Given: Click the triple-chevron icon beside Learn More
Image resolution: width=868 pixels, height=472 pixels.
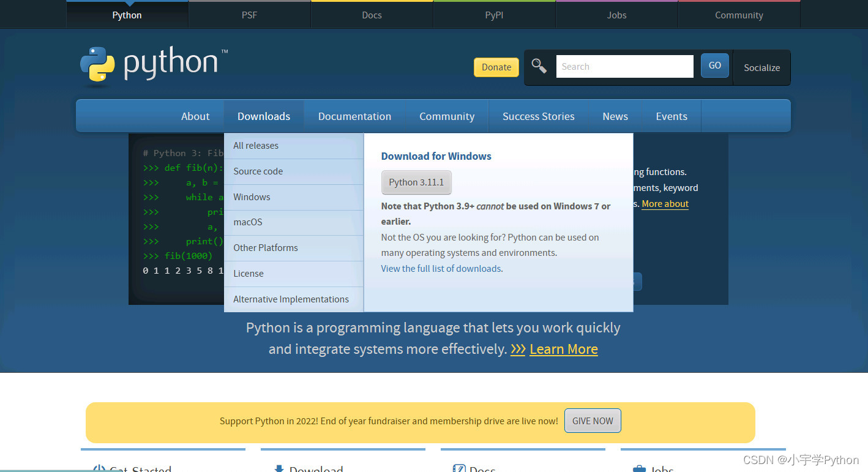Looking at the screenshot, I should (x=518, y=349).
